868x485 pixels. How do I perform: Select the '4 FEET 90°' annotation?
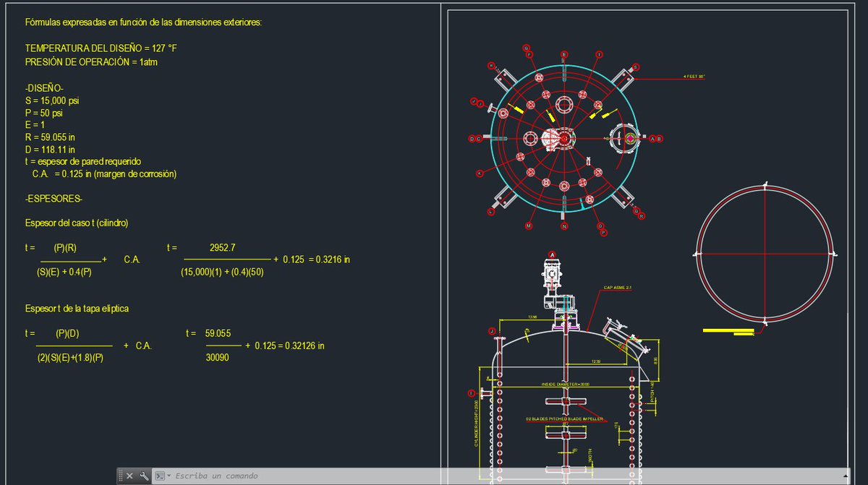click(x=694, y=76)
